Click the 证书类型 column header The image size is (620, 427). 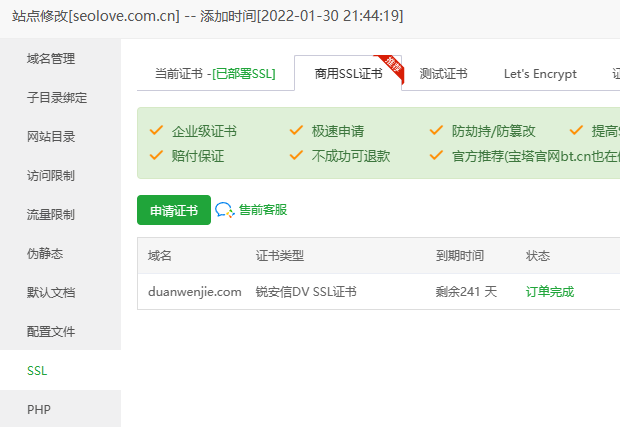(x=280, y=256)
